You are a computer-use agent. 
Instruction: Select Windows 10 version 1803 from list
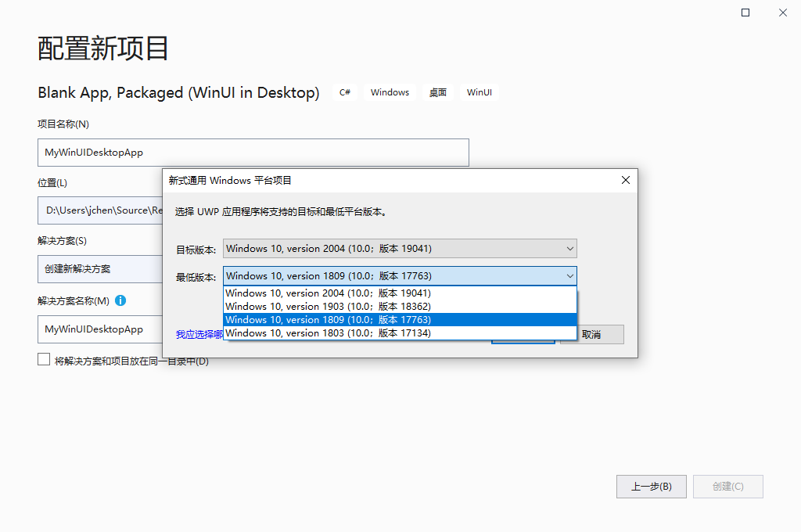(x=329, y=332)
